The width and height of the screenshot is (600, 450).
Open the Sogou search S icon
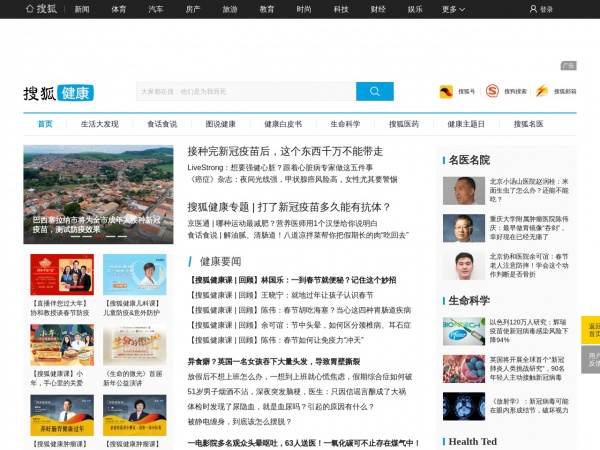point(492,91)
